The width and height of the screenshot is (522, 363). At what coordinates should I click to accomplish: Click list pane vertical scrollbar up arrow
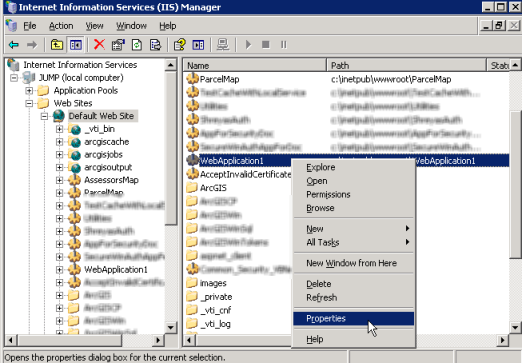pyautogui.click(x=515, y=65)
